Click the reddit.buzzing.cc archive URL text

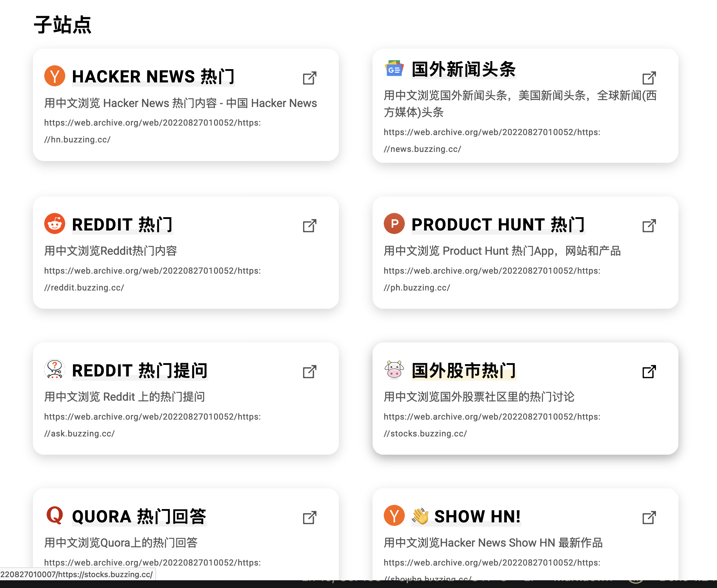[x=153, y=279]
